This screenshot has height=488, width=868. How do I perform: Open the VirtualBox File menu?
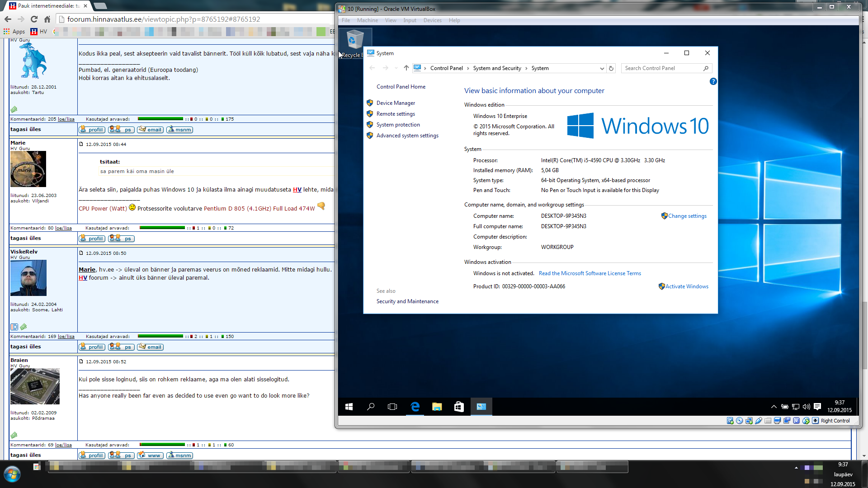346,20
